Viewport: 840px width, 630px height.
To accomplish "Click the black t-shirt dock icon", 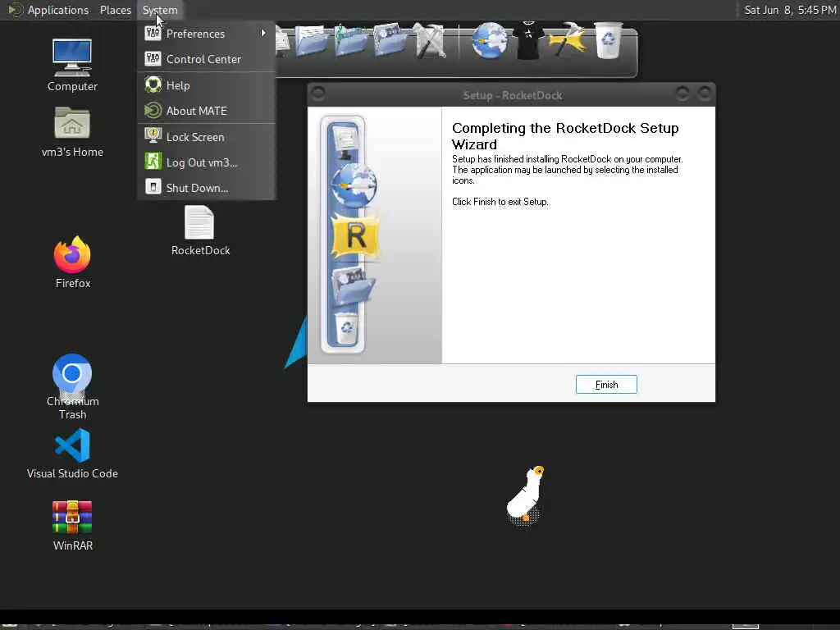I will click(x=528, y=40).
